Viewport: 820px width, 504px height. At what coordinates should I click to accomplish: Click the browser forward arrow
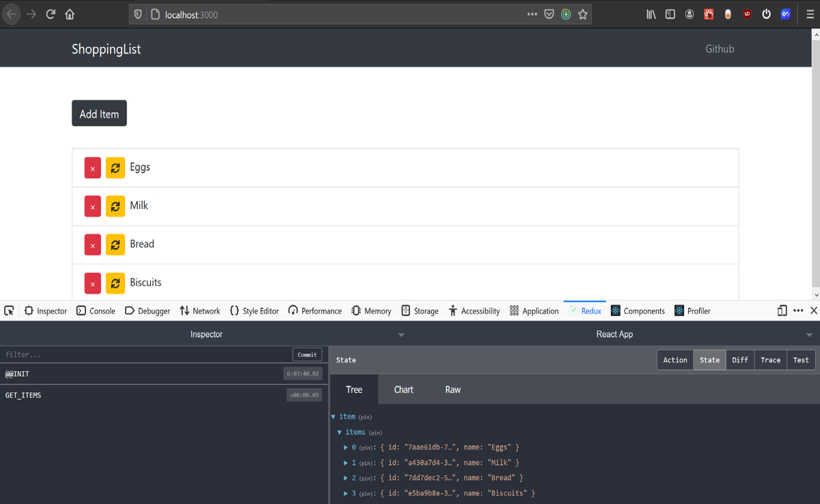point(31,14)
